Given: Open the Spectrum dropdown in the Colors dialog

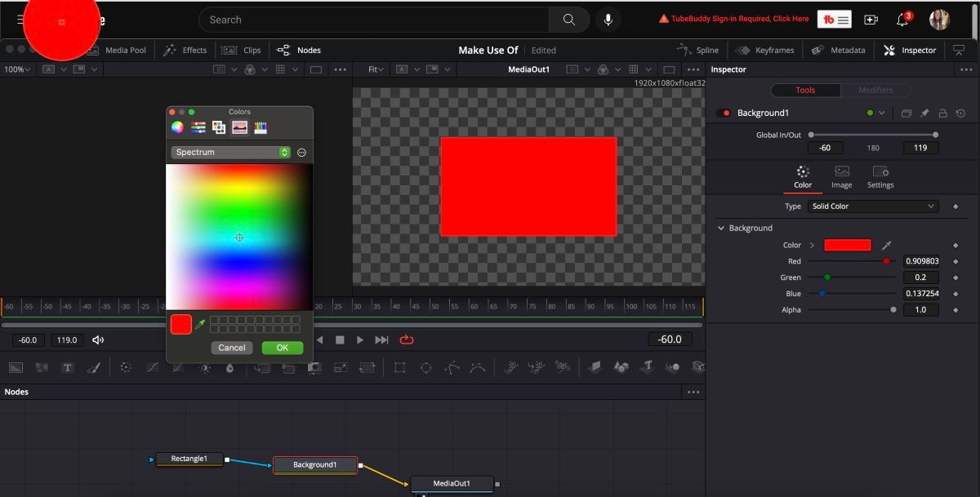Looking at the screenshot, I should [229, 152].
